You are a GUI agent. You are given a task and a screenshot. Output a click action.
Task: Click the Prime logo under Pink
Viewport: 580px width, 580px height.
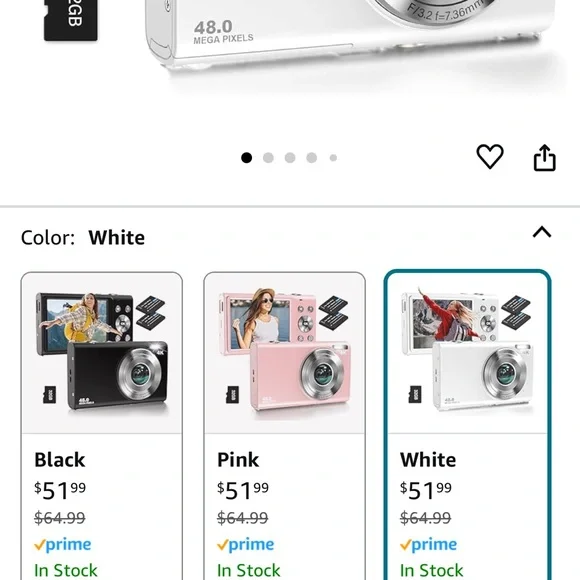point(245,544)
